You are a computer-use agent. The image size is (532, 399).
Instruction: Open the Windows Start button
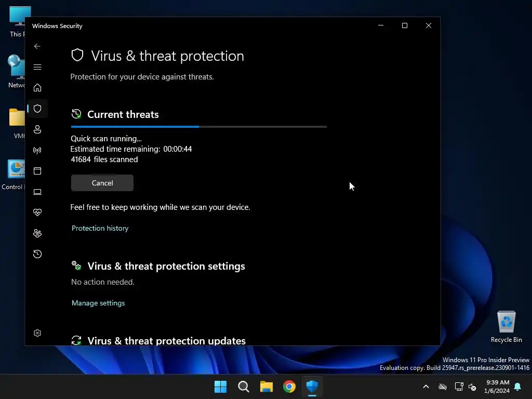point(220,387)
